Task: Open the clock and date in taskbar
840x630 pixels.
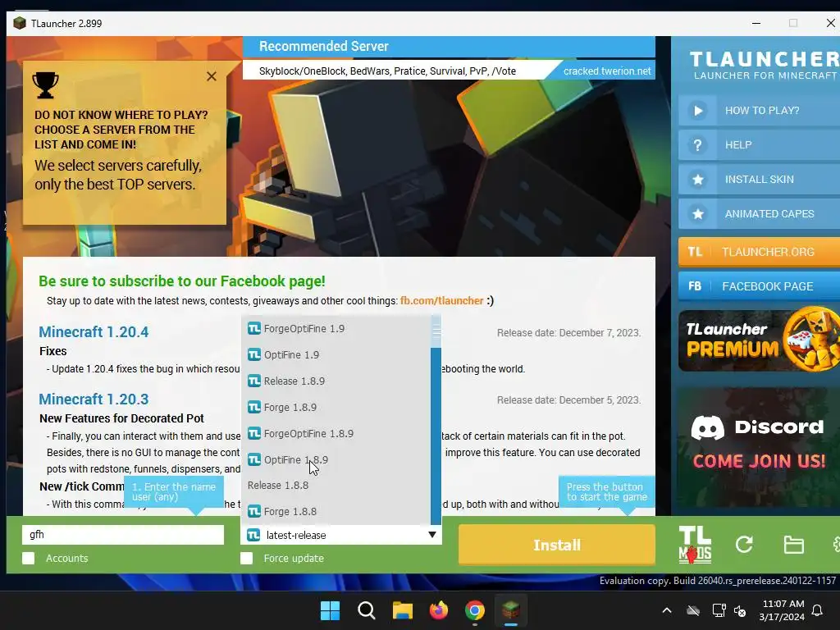Action: [782, 610]
